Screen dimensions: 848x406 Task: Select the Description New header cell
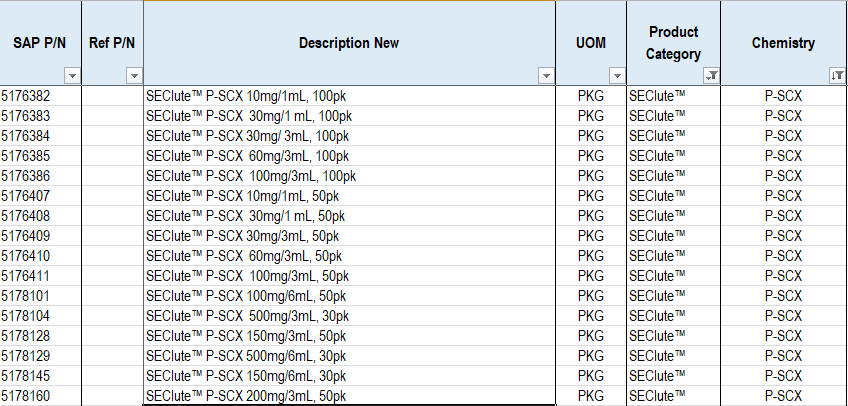[349, 43]
